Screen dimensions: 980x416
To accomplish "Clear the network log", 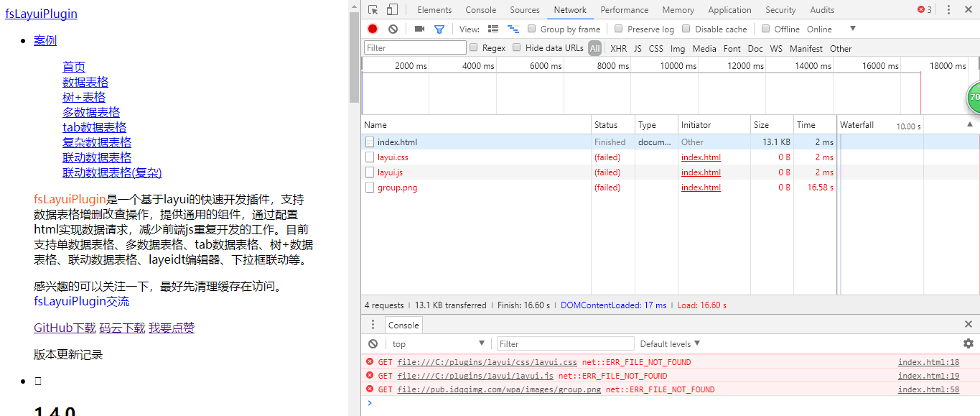I will tap(393, 29).
